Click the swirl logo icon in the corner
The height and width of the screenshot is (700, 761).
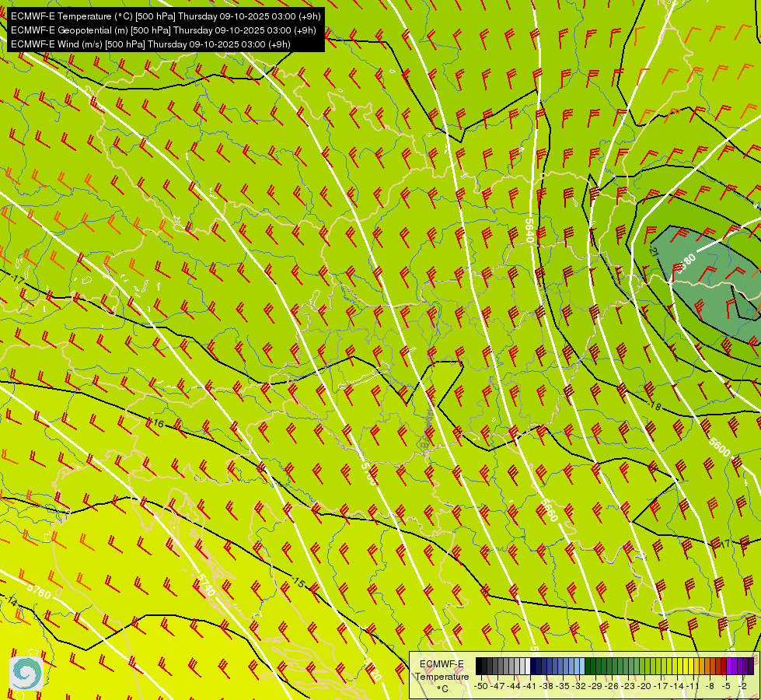[x=26, y=674]
